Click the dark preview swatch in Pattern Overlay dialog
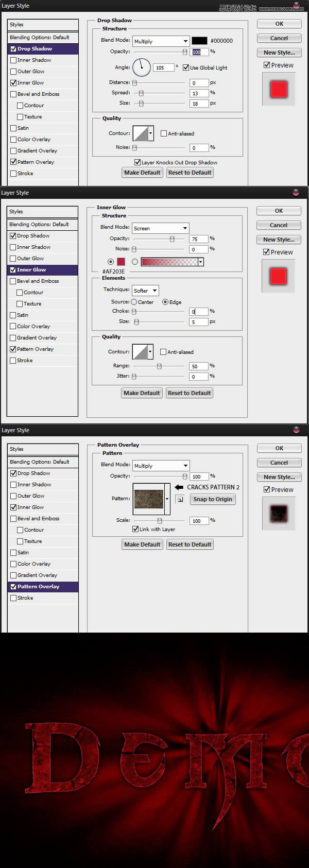The height and width of the screenshot is (868, 309). 279,514
